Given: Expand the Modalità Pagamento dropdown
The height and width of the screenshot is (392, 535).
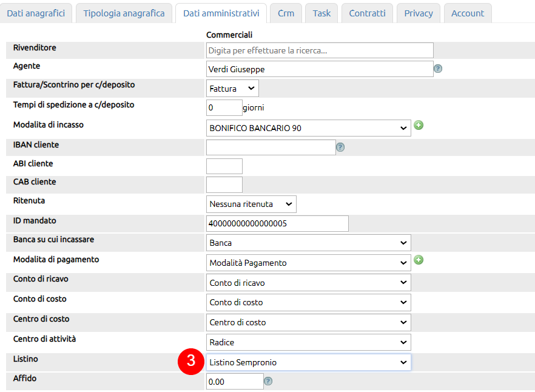Looking at the screenshot, I should (x=308, y=263).
